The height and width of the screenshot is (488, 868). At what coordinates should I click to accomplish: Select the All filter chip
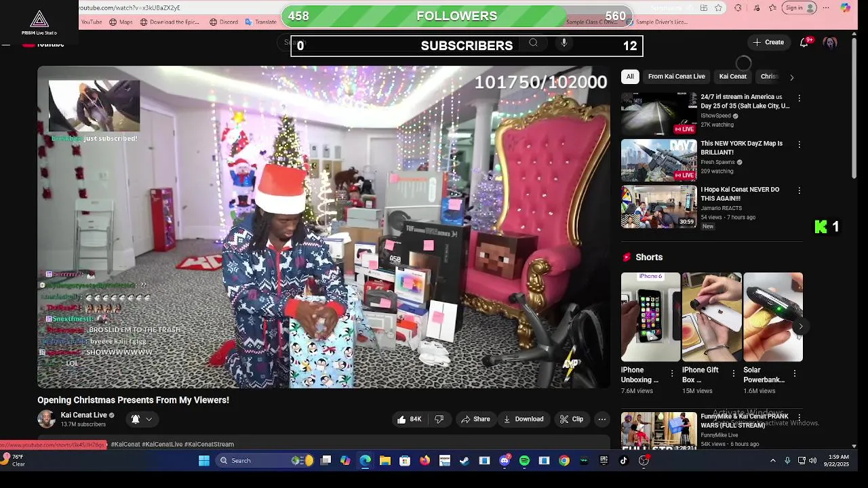(x=630, y=77)
